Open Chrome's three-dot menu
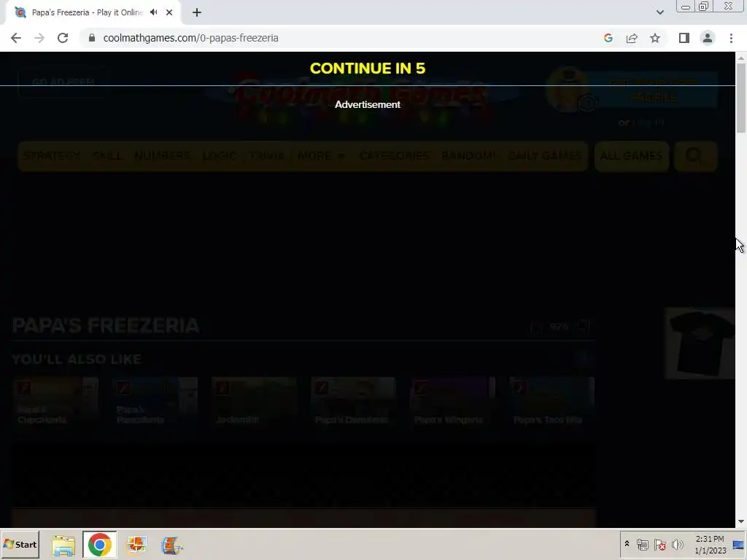The image size is (747, 560). (x=731, y=38)
